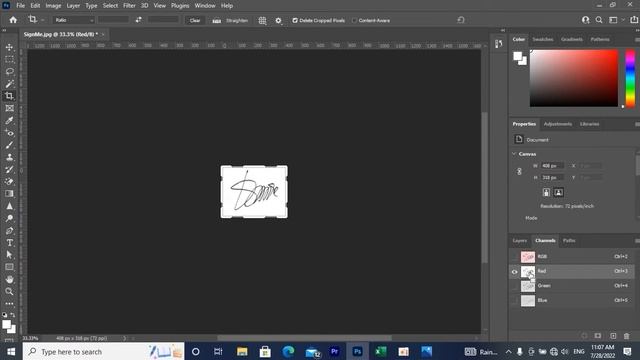640x360 pixels.
Task: Enable Content-Aware checkbox
Action: 354,20
